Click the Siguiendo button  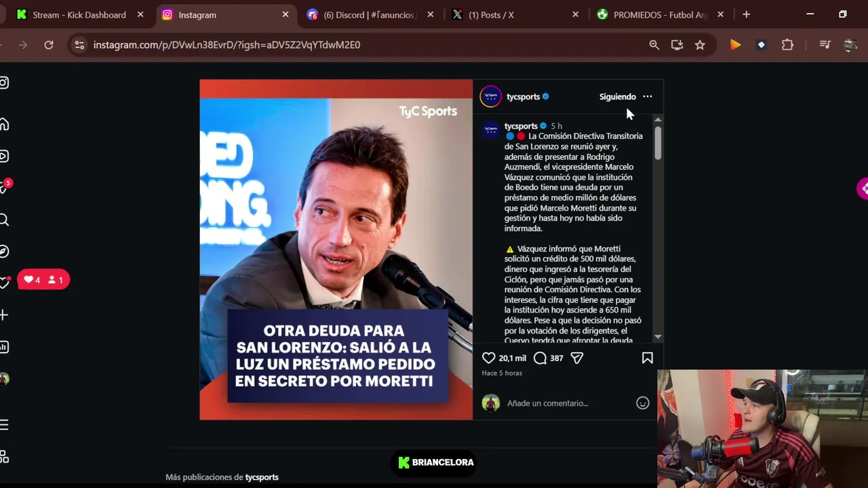[x=618, y=97]
